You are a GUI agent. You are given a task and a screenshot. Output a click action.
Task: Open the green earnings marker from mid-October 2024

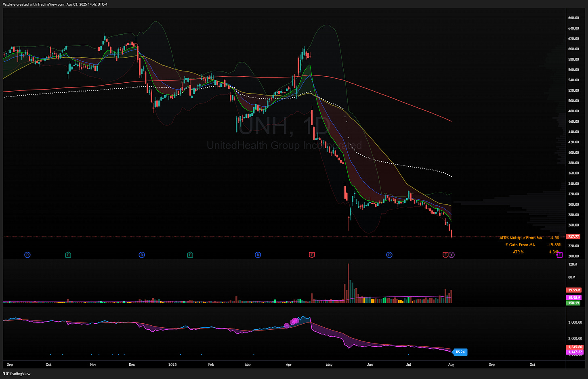click(x=68, y=255)
